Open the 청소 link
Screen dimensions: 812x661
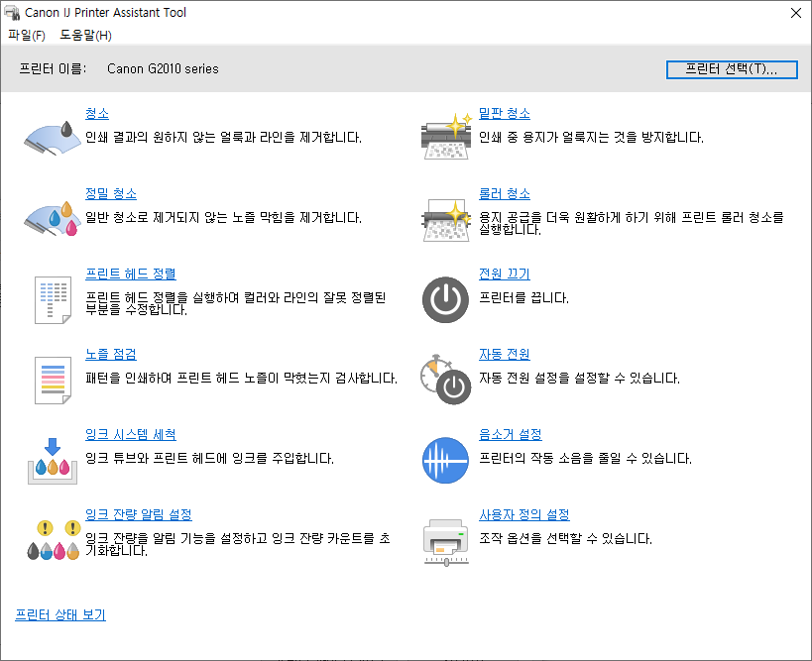pyautogui.click(x=97, y=113)
